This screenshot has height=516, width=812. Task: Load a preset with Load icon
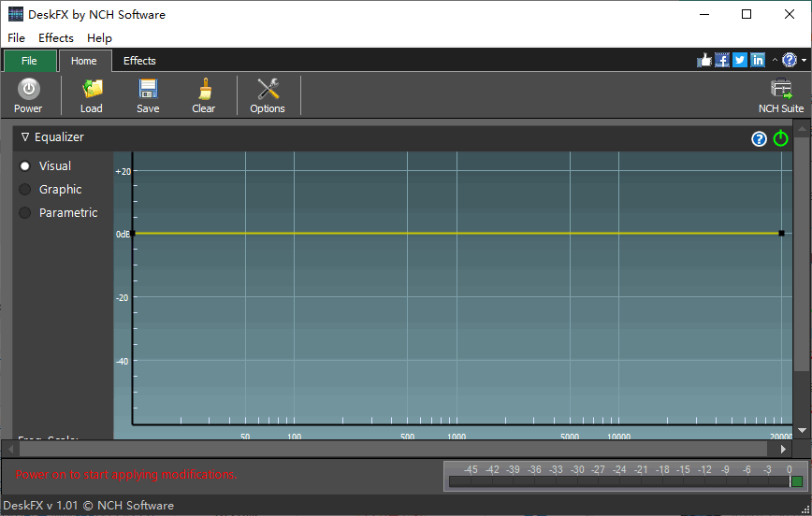click(92, 95)
